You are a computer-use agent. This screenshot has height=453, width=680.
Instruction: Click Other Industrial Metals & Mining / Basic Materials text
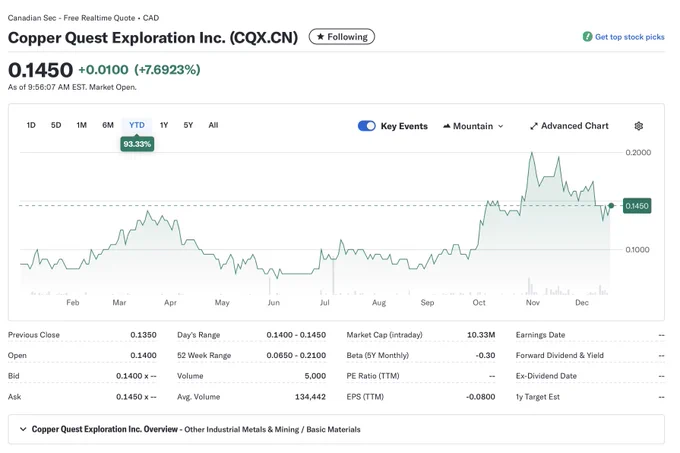[x=272, y=430]
